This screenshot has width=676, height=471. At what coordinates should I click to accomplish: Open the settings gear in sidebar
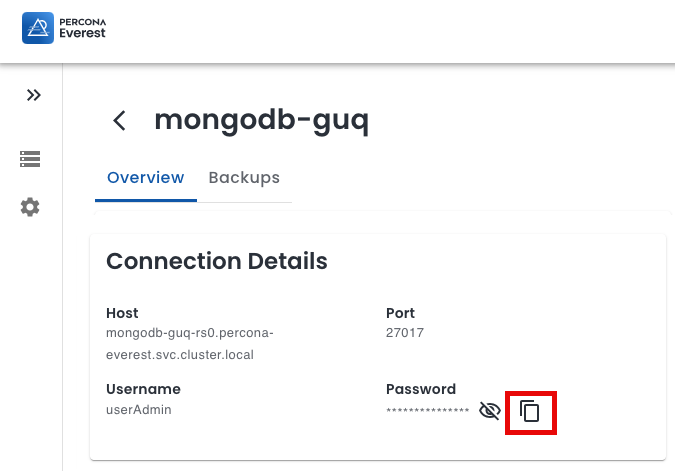(30, 207)
